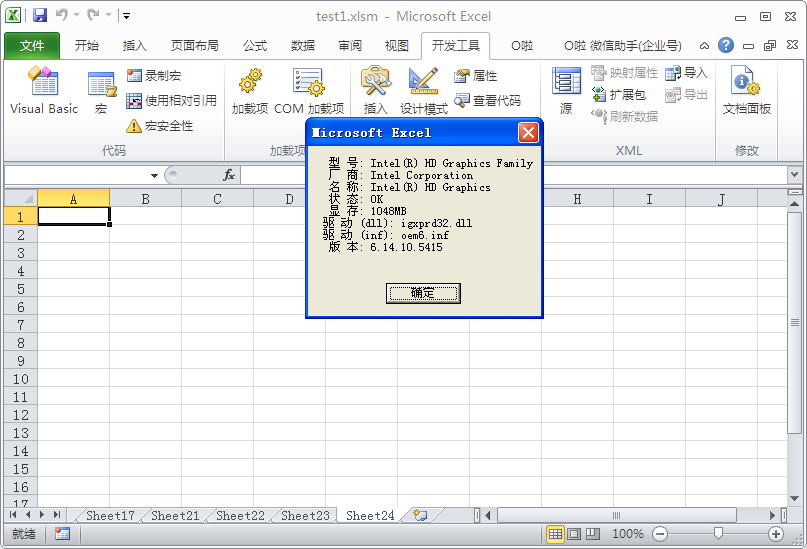The height and width of the screenshot is (549, 807).
Task: Select column B header
Action: coord(146,199)
